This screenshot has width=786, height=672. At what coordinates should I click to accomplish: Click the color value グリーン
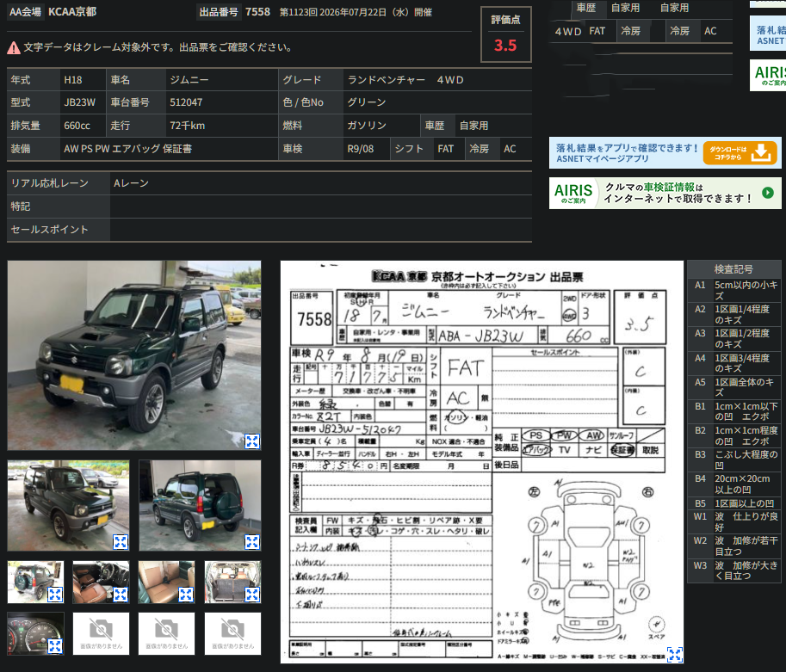pos(367,102)
